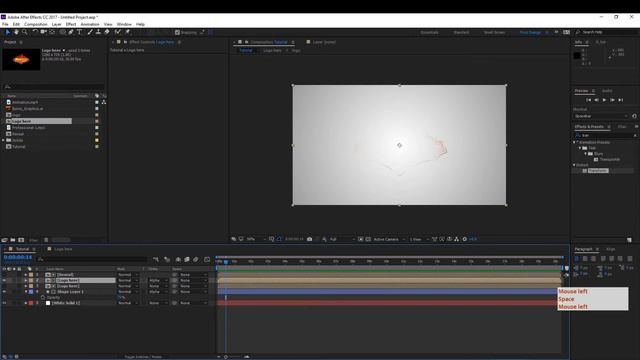The width and height of the screenshot is (640, 360).
Task: Open the File menu
Action: 5,24
